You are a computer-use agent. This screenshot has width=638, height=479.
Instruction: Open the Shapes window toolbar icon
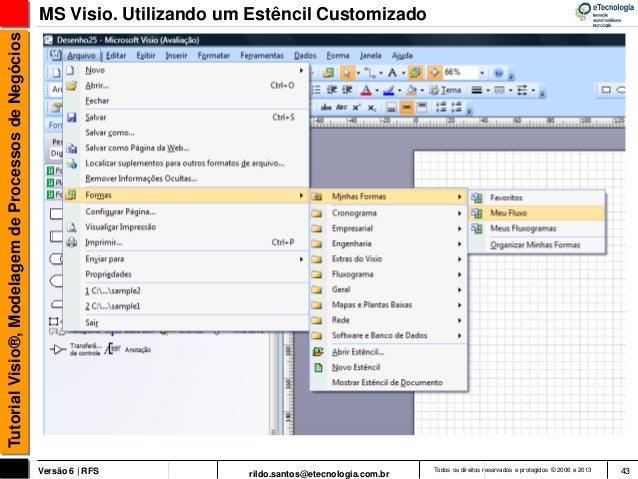coord(328,73)
